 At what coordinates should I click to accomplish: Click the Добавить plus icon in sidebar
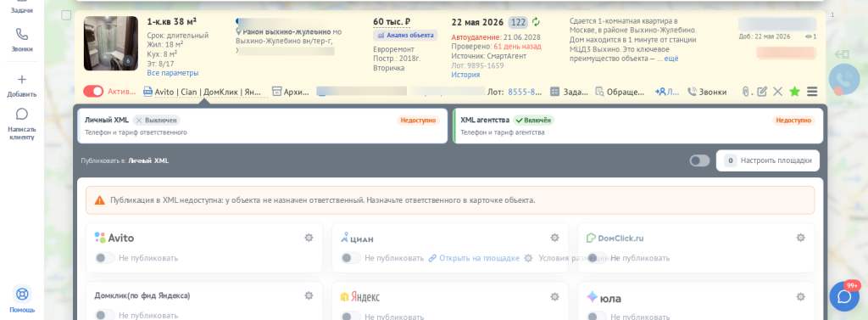point(21,79)
